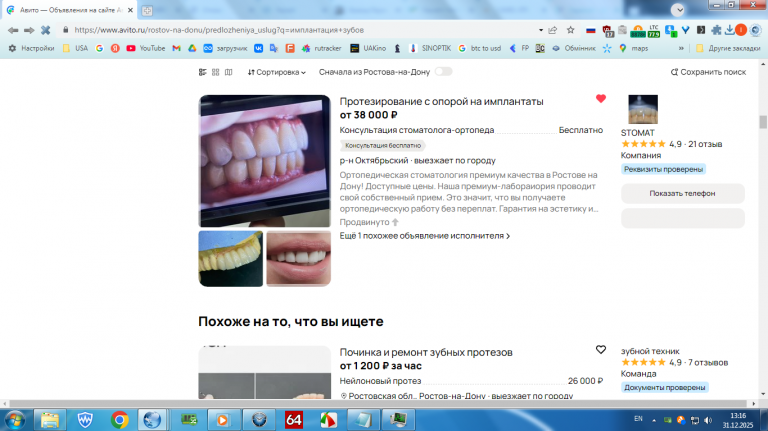The image size is (768, 431).
Task: Open the USA bookmarks folder
Action: tap(75, 48)
